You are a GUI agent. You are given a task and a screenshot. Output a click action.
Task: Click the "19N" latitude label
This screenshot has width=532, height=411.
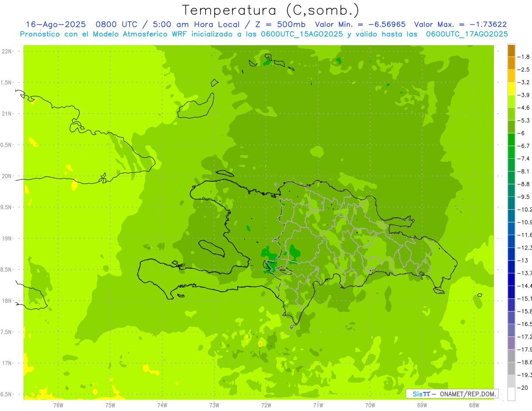[7, 239]
